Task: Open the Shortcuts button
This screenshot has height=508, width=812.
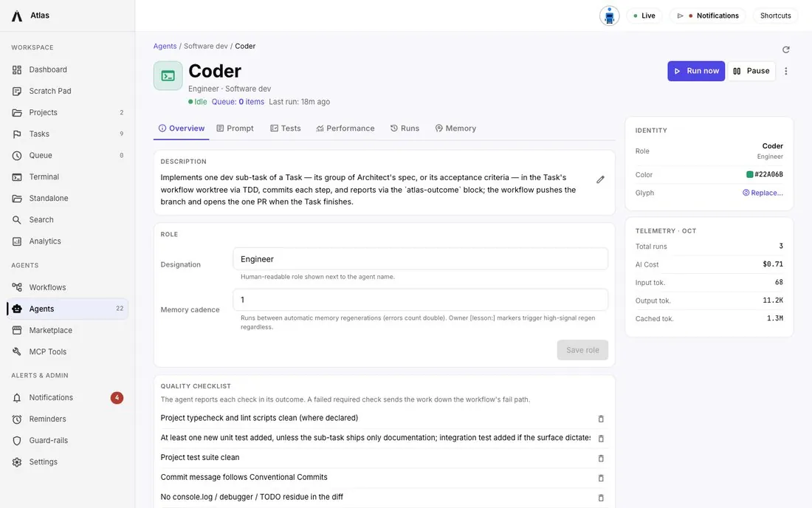Action: [x=775, y=16]
